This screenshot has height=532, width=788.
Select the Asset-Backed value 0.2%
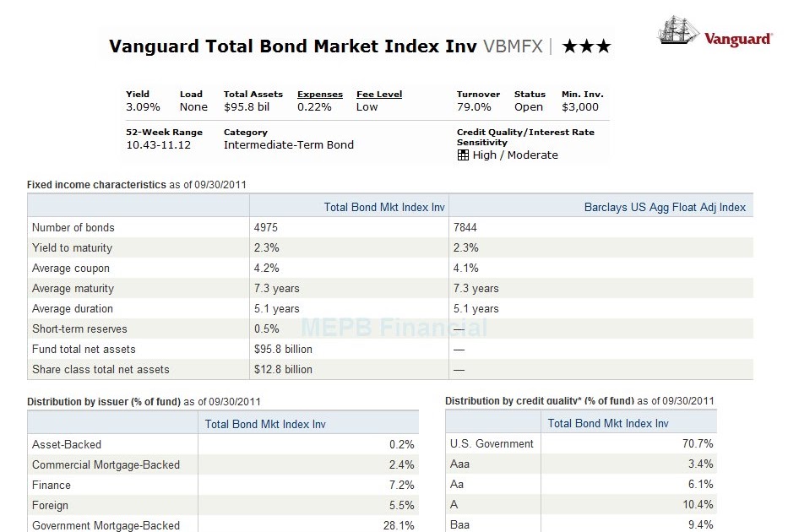point(401,444)
